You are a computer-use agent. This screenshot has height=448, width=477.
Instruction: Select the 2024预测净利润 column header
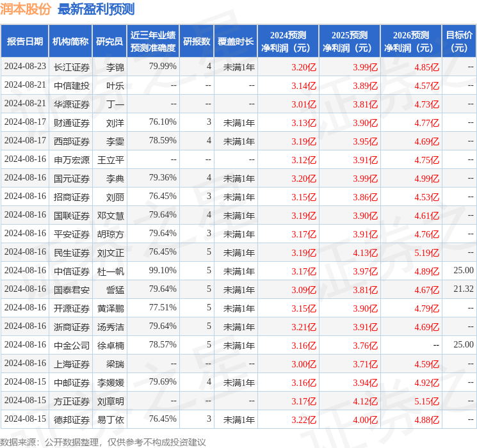click(x=288, y=42)
